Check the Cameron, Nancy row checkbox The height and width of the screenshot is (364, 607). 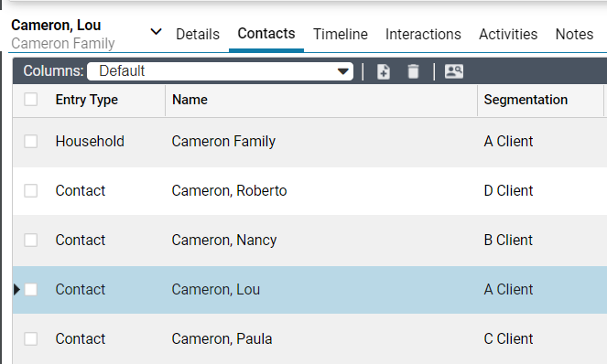30,241
